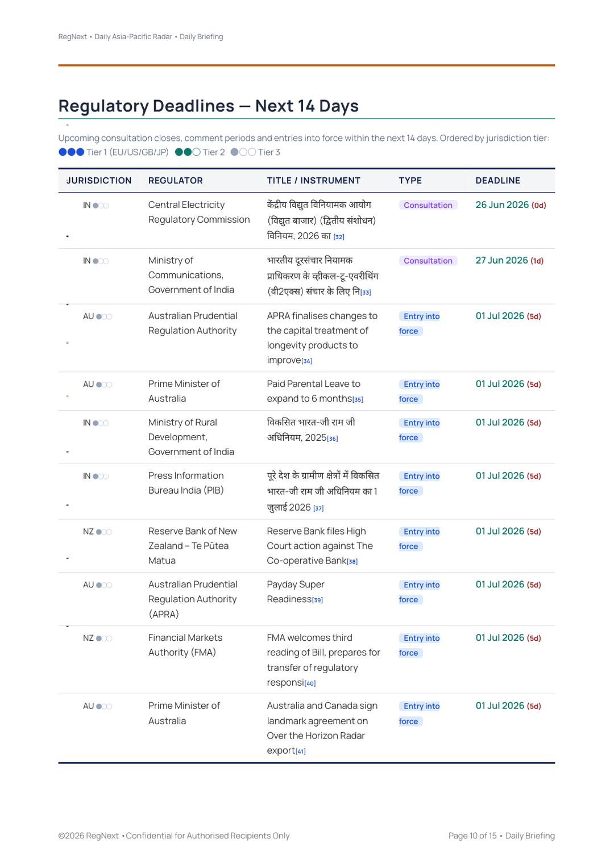Image resolution: width=614 pixels, height=868 pixels.
Task: Click the Tier 2 green dots legend icon
Action: (188, 152)
